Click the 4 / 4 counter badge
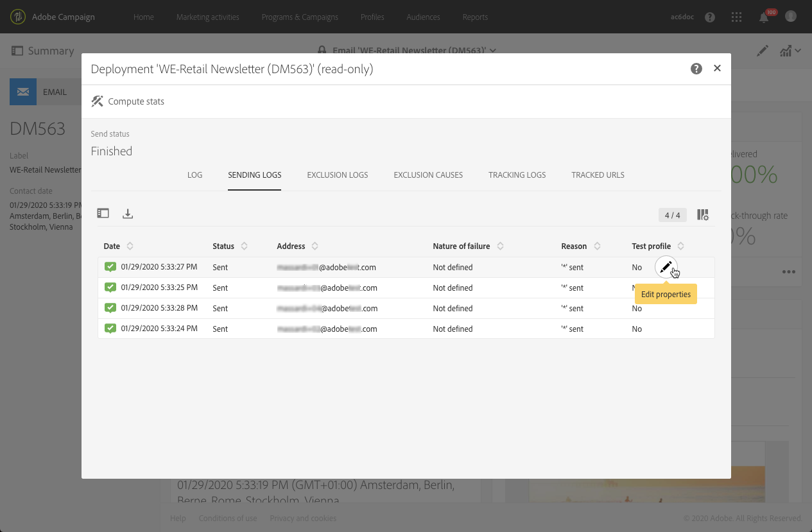Image resolution: width=812 pixels, height=532 pixels. (672, 215)
